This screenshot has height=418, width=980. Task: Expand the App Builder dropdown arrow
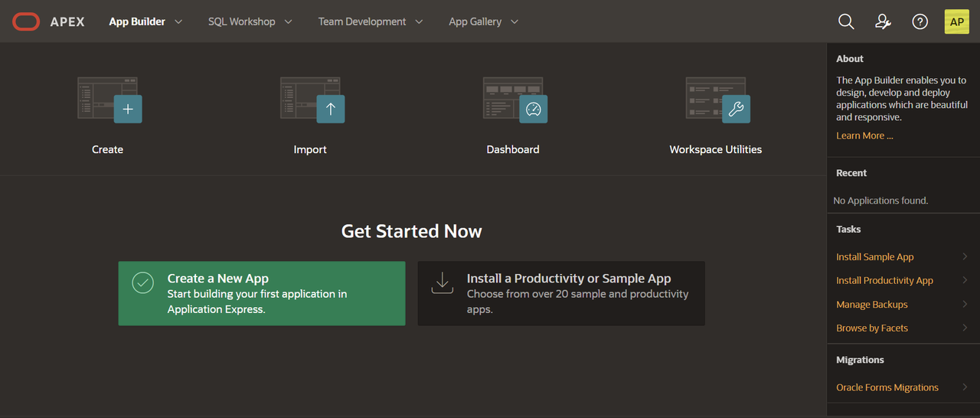coord(178,21)
